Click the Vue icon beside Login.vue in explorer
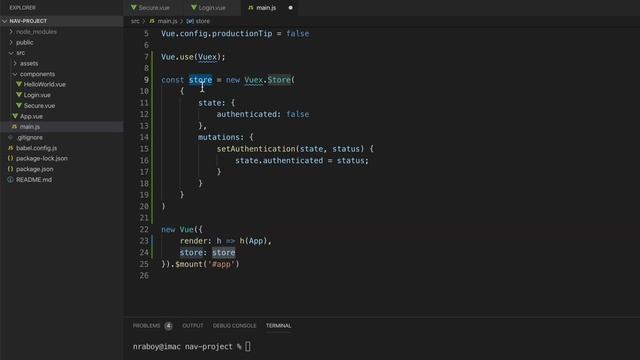Image resolution: width=640 pixels, height=360 pixels. click(19, 95)
